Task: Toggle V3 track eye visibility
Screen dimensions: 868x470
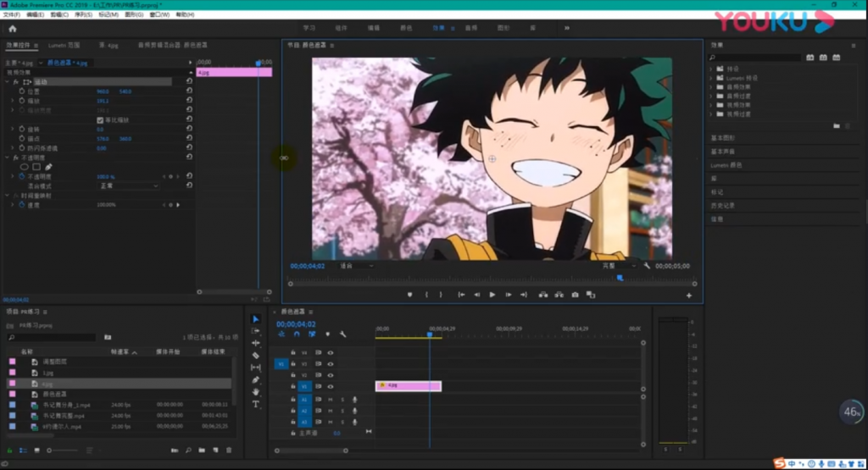Action: (x=331, y=364)
